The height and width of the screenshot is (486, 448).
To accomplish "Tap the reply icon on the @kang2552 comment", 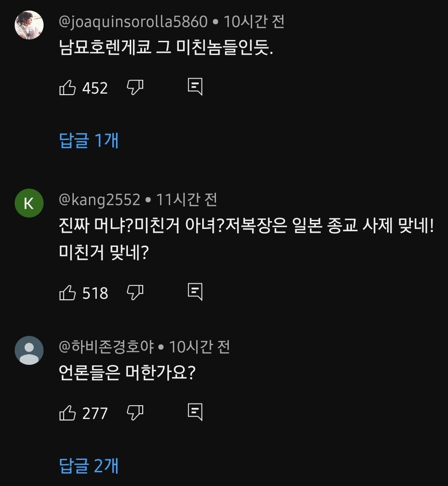I will click(x=195, y=292).
